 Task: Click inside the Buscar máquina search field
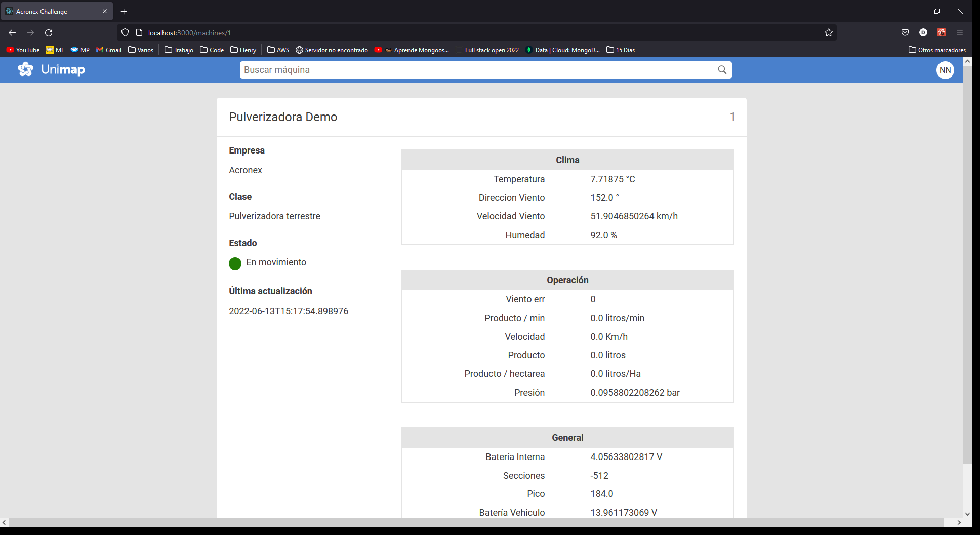[x=456, y=70]
